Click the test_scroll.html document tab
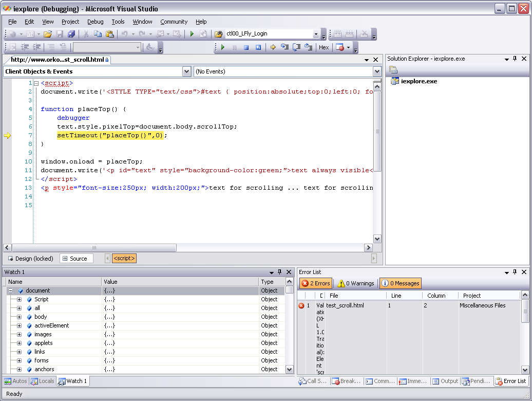532x401 pixels. (x=59, y=60)
